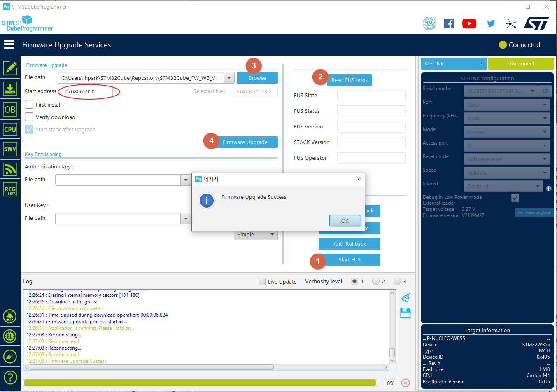Click the Disconnect button
Image resolution: width=557 pixels, height=392 pixels.
(x=521, y=63)
